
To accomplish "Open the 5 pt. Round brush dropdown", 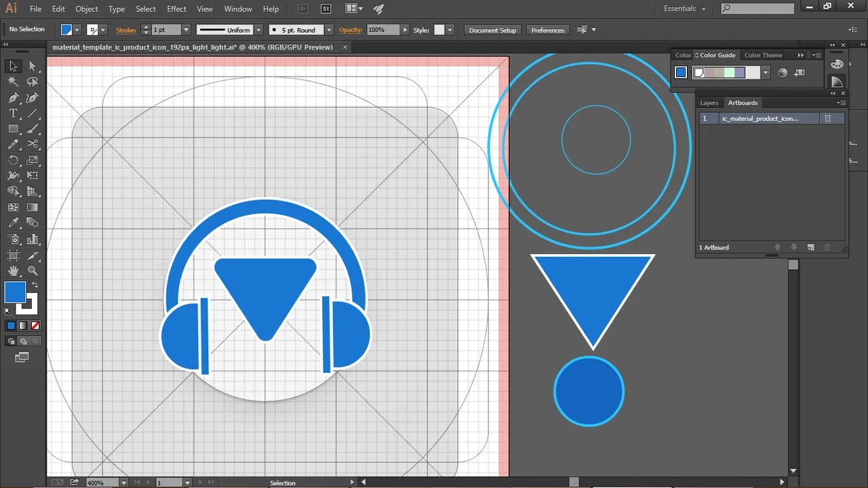I will (x=329, y=30).
